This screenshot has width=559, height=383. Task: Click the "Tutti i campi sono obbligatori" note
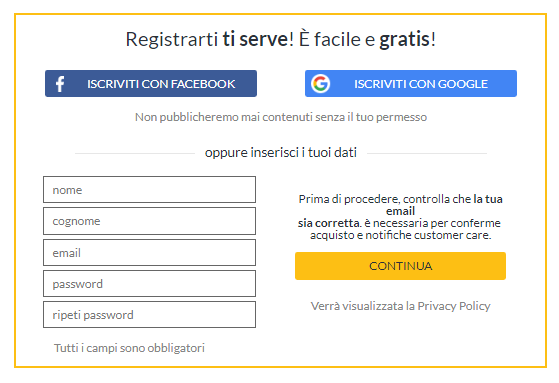[x=129, y=348]
